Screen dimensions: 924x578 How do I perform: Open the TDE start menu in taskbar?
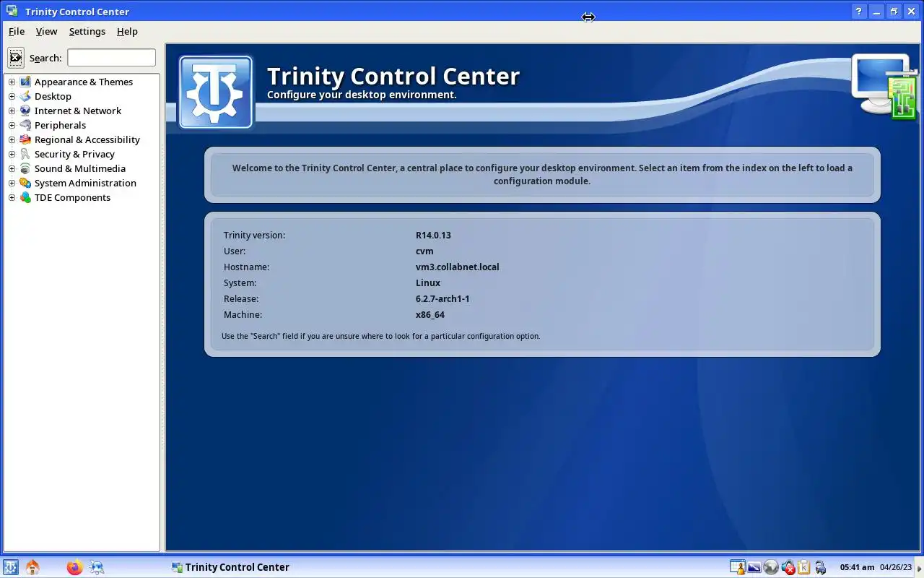[x=10, y=567]
